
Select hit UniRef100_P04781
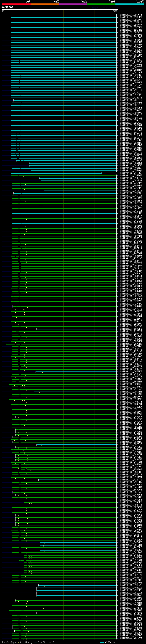pos(131,306)
